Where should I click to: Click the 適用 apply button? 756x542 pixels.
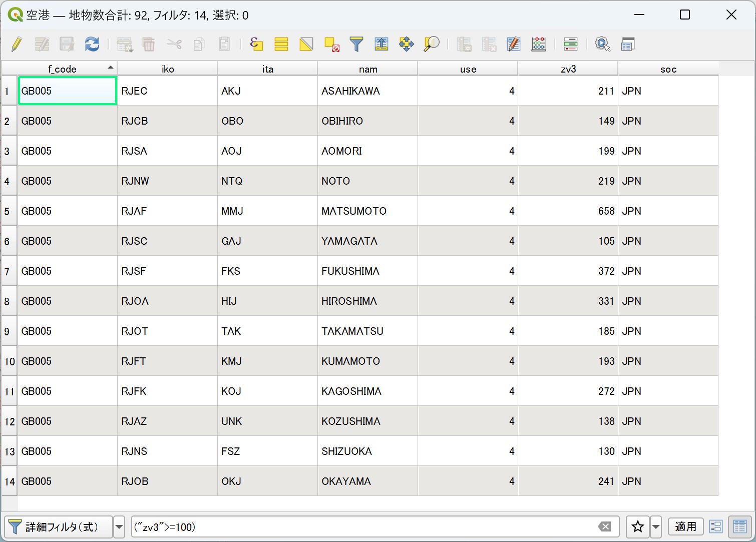(685, 526)
